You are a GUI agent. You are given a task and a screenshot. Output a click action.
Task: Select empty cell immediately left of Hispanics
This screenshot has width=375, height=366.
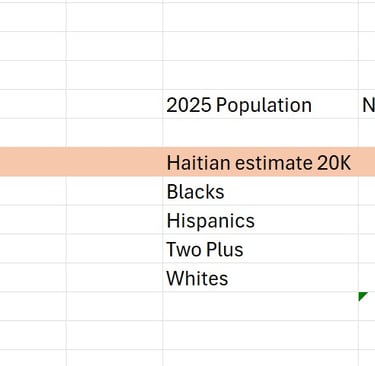[x=114, y=219]
